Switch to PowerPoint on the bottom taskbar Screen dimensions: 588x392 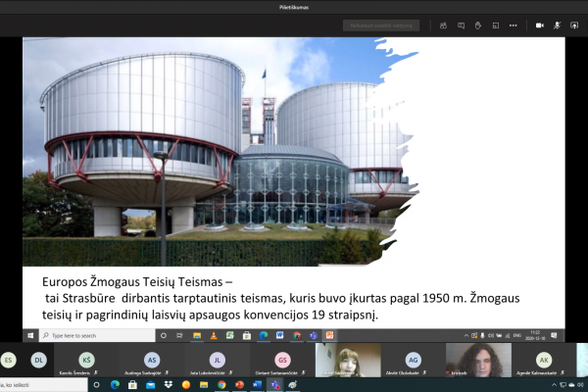239,385
